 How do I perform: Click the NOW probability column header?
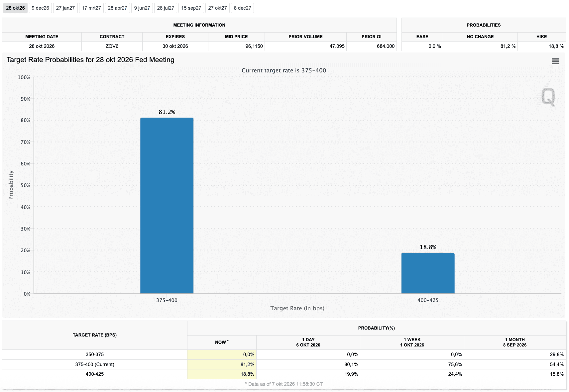point(222,342)
